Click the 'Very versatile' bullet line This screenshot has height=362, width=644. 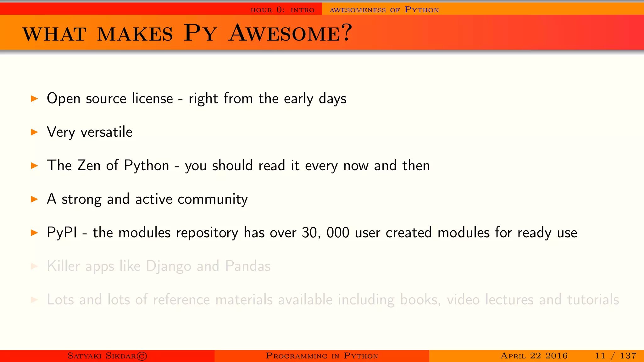(x=90, y=132)
